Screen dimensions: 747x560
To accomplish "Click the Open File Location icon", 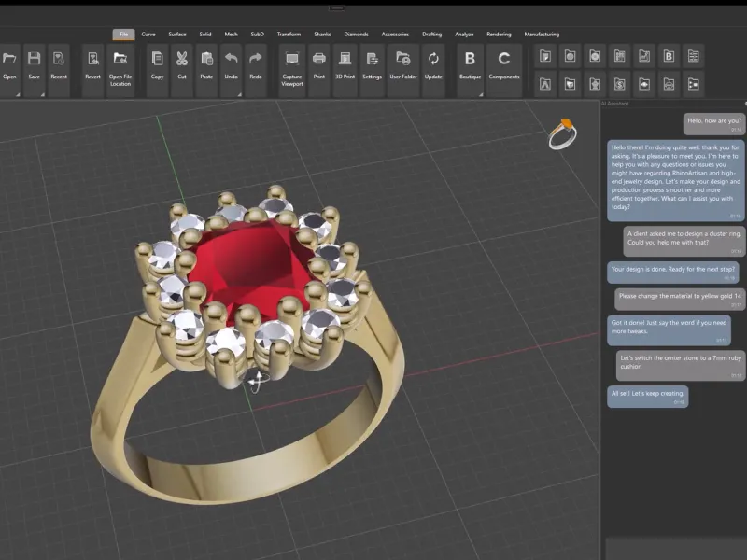I will [x=120, y=59].
